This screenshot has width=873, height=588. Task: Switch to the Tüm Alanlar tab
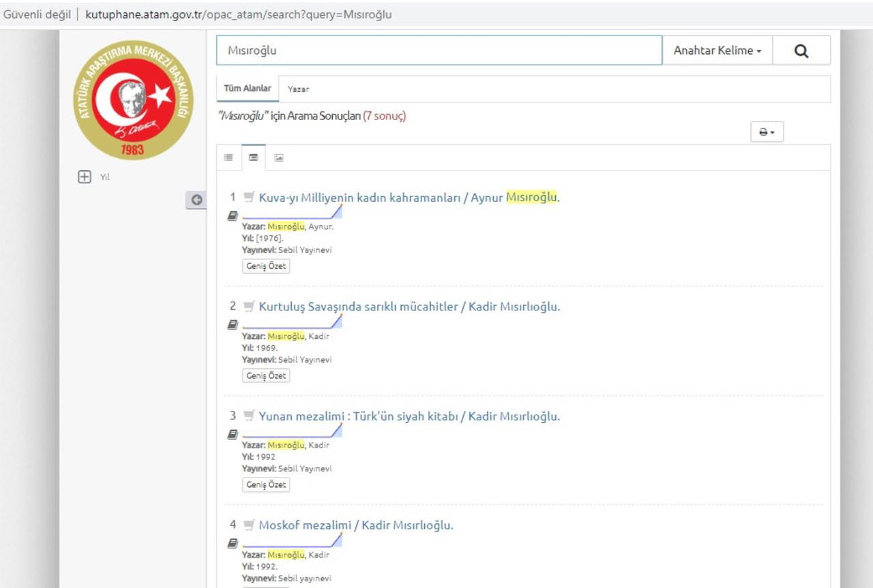[x=248, y=89]
